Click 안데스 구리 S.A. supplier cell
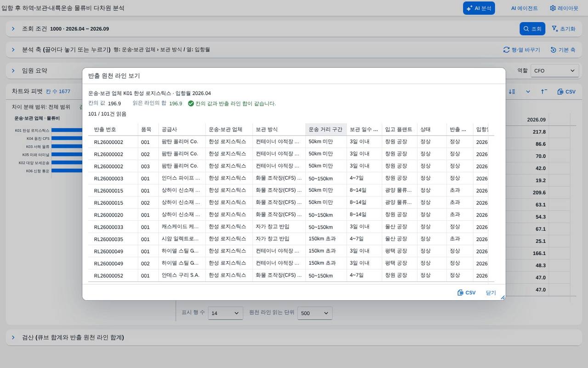The height and width of the screenshot is (368, 588). (182, 276)
